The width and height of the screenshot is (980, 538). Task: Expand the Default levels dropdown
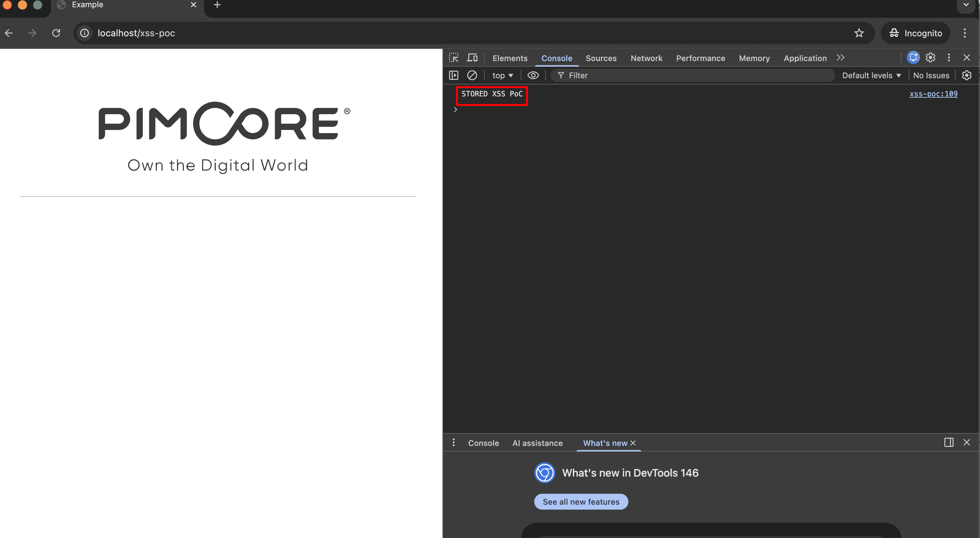pyautogui.click(x=871, y=75)
